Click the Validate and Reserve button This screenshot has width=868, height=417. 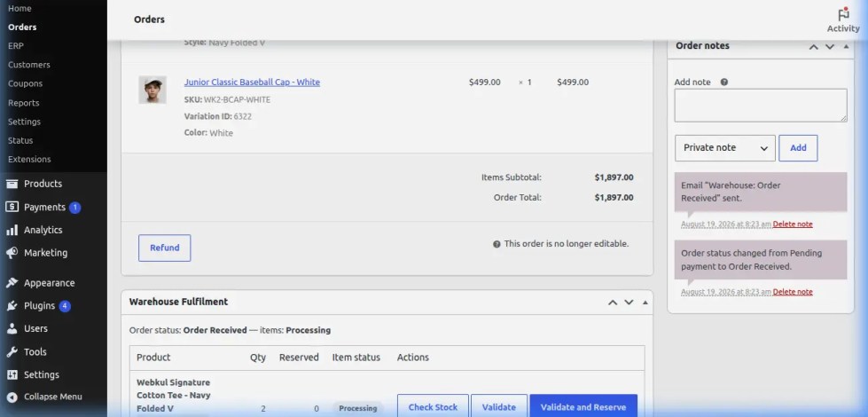coord(583,407)
